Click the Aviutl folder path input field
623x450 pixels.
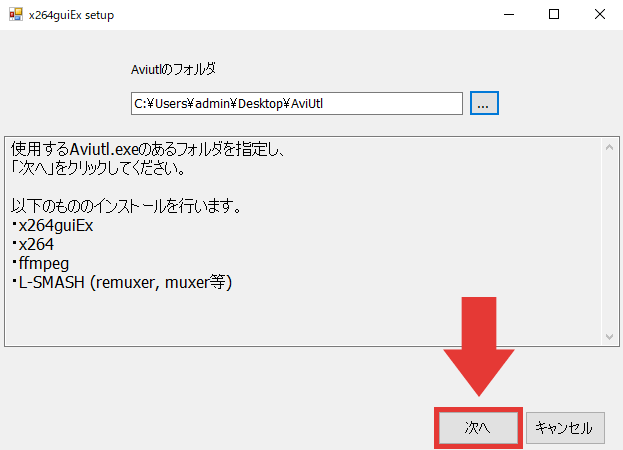(x=297, y=104)
